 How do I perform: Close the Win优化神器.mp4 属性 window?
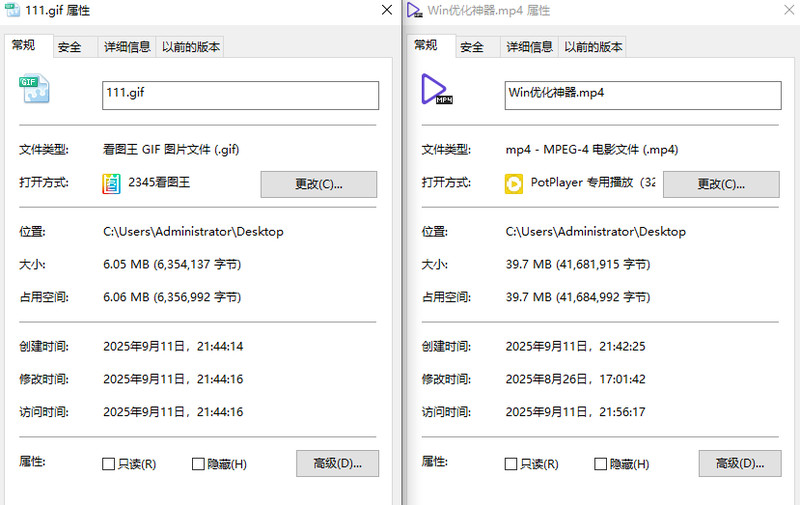click(789, 10)
